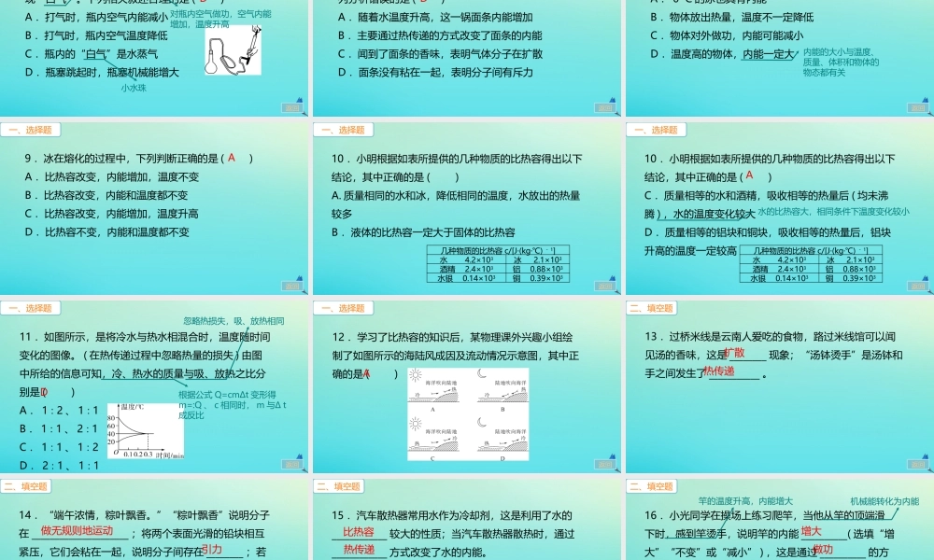This screenshot has width=934, height=560.
Task: Click option B 物体放出热量，温度不一定降低
Action: (x=732, y=17)
